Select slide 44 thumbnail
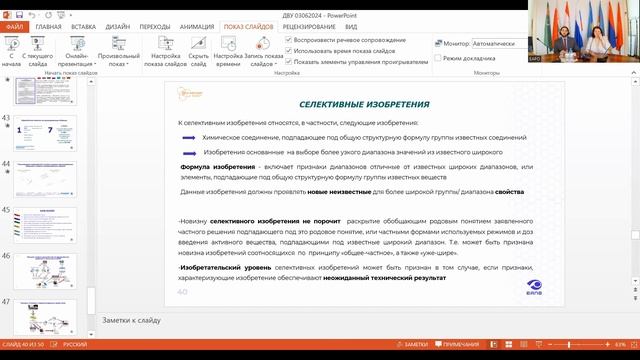This screenshot has width=640, height=360. pos(45,180)
